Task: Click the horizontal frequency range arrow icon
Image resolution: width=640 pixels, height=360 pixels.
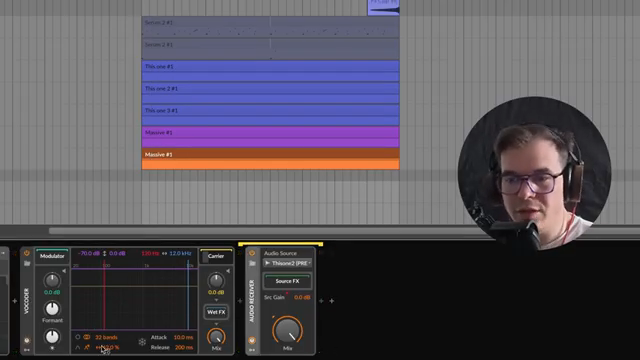Action: point(164,253)
